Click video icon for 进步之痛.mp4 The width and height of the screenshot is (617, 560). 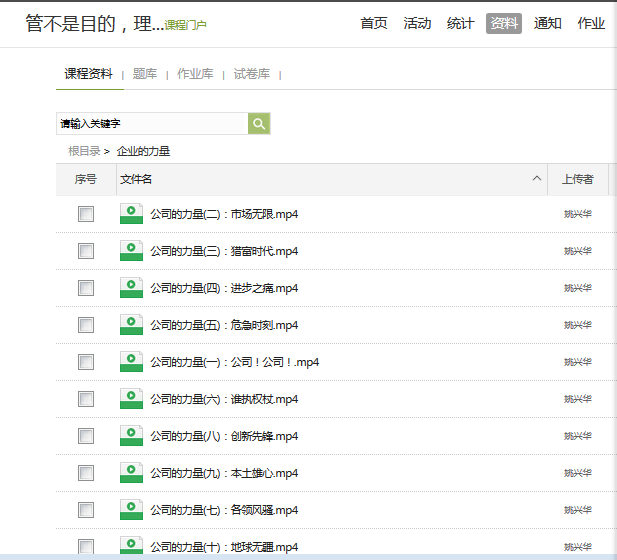[x=131, y=288]
